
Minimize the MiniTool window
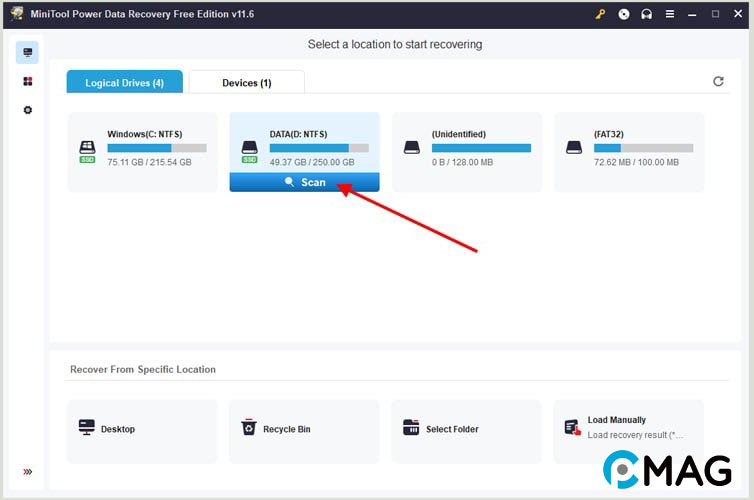click(x=692, y=14)
